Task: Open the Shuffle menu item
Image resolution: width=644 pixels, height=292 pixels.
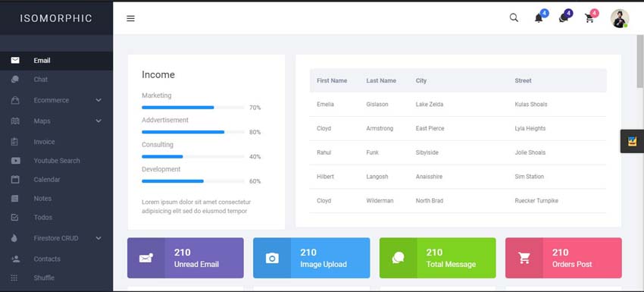Action: (x=56, y=278)
